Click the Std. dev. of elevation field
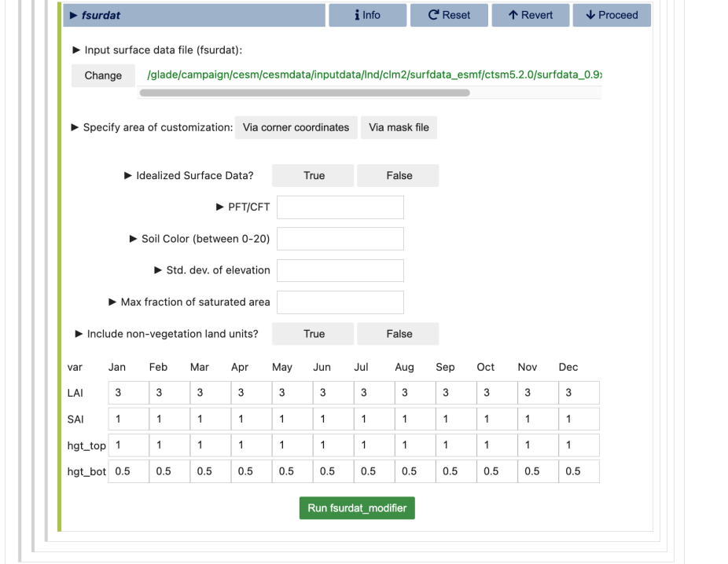 [340, 270]
